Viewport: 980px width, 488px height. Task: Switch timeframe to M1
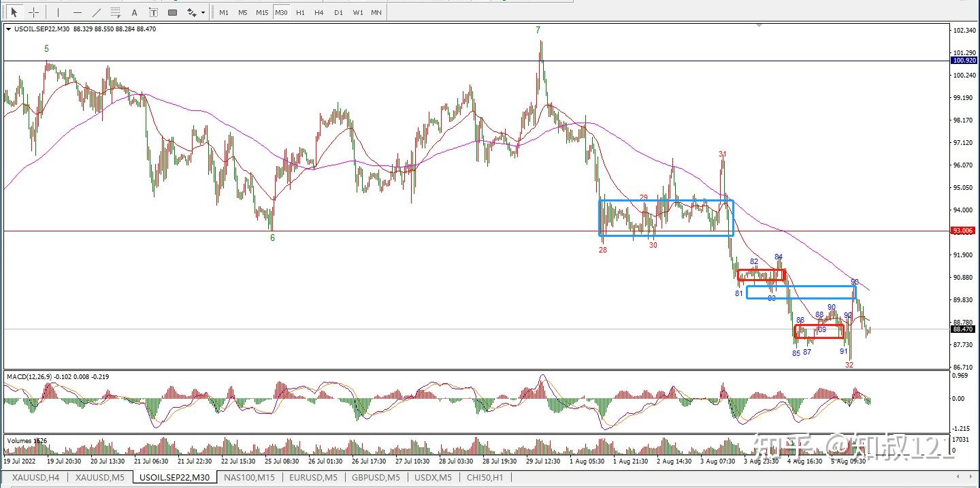(224, 12)
